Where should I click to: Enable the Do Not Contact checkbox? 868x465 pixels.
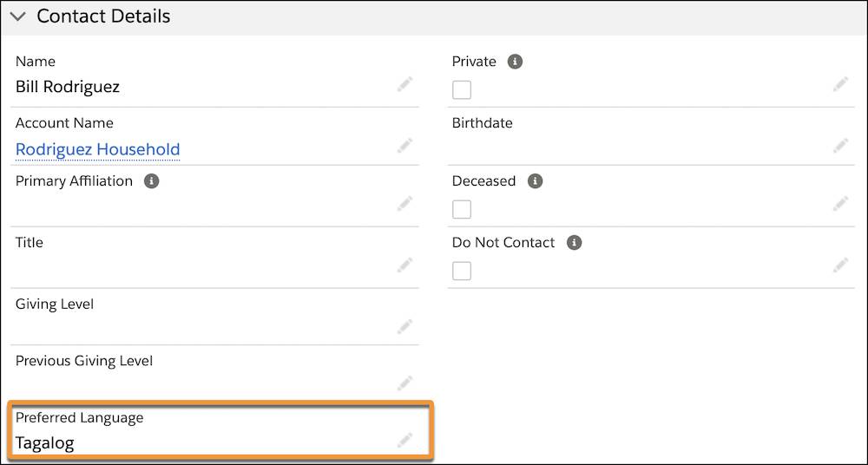pyautogui.click(x=462, y=271)
